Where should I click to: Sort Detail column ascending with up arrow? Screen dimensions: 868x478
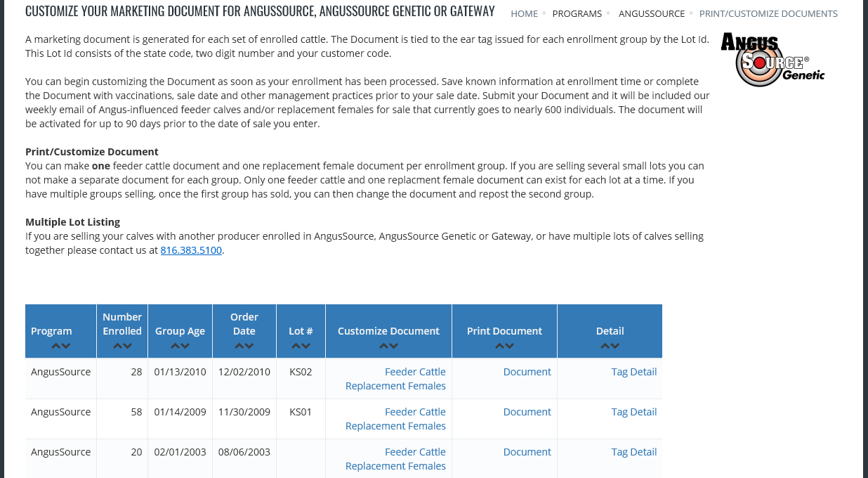(x=605, y=346)
